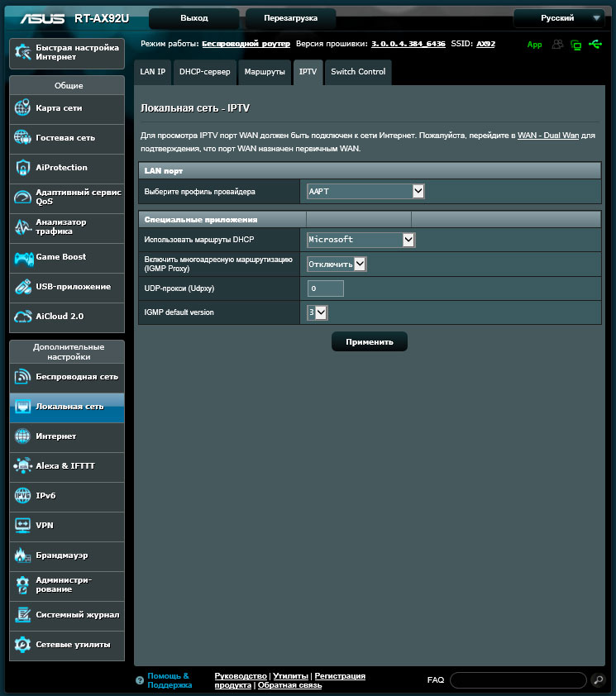Open Анализатор трафика icon
616x696 pixels.
point(22,226)
